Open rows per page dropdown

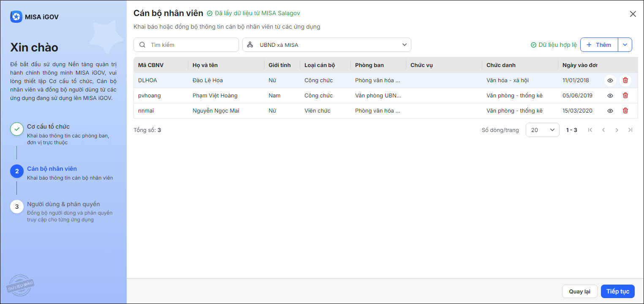[542, 130]
